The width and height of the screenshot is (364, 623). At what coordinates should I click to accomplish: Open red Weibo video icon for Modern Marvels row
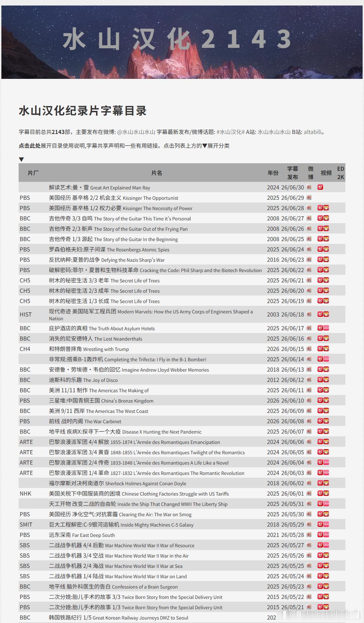point(320,314)
